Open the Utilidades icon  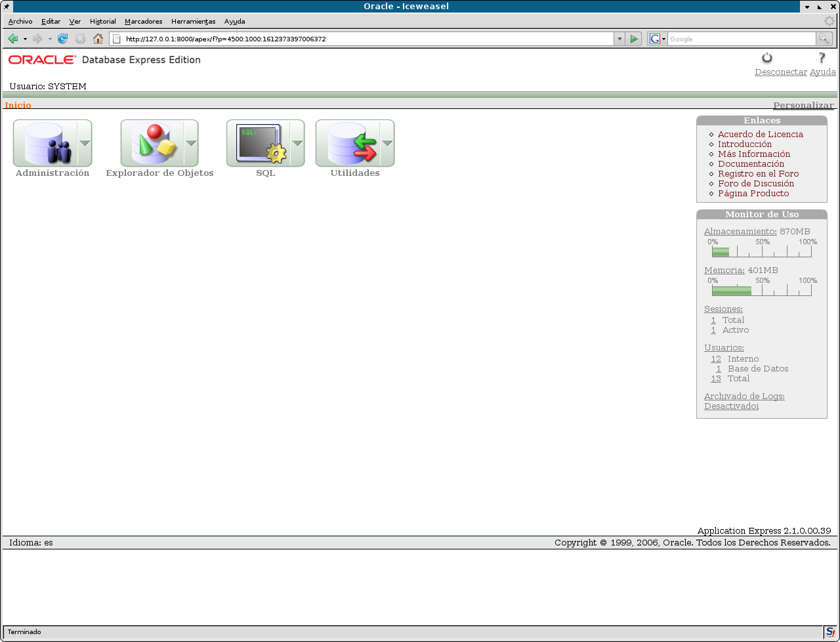(x=348, y=143)
